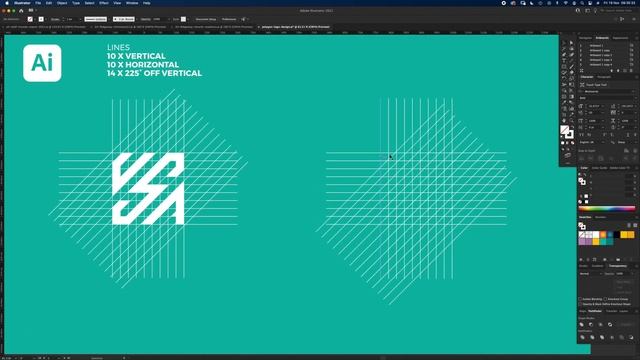Select the Magic Wand tool
Screen dimensions: 640x360
click(x=564, y=49)
